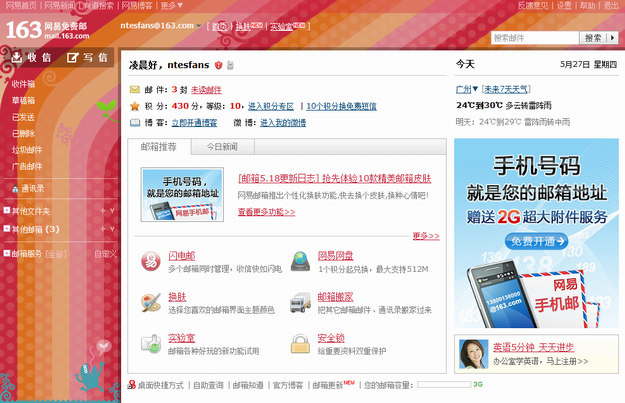
Task: Switch to the 今日新闻 tab
Action: (222, 147)
